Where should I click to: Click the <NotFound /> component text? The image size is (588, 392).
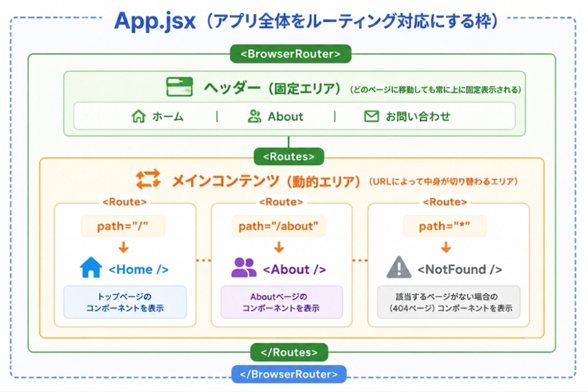[x=460, y=269]
